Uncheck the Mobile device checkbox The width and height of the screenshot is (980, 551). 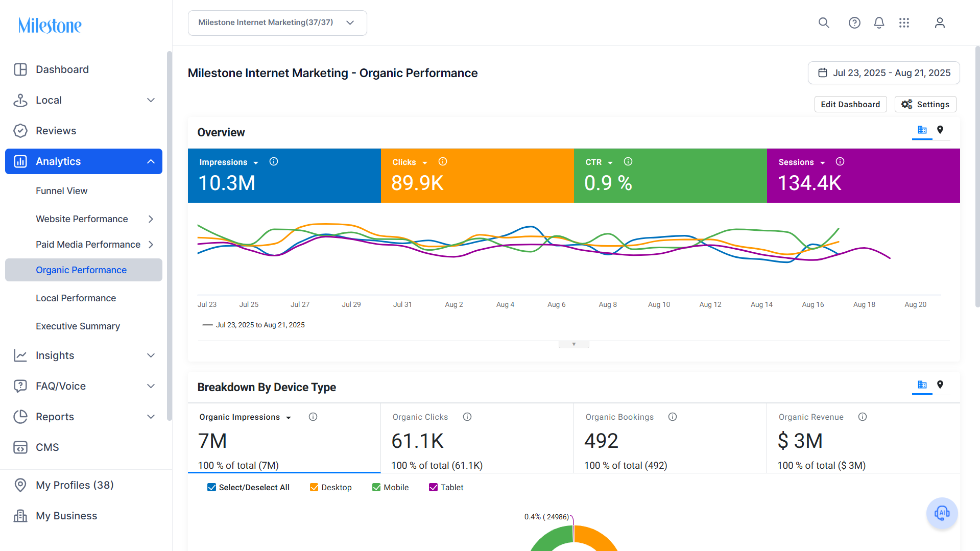pos(376,488)
